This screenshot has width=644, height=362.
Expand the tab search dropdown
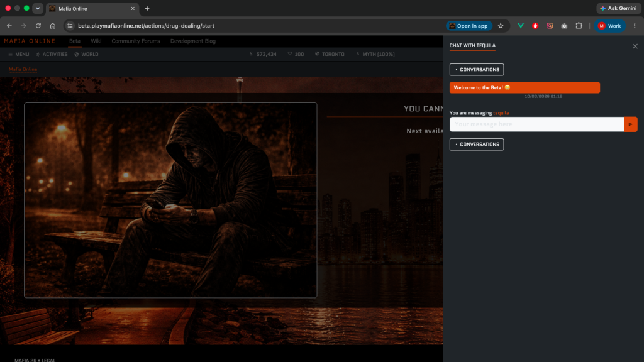coord(38,8)
